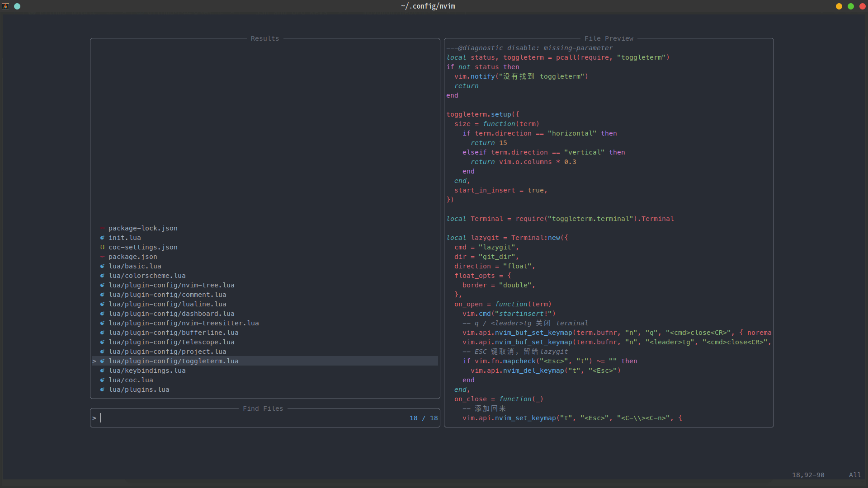Choose lua/plugin-config/lualine.lua from list
The width and height of the screenshot is (868, 488).
(x=167, y=304)
